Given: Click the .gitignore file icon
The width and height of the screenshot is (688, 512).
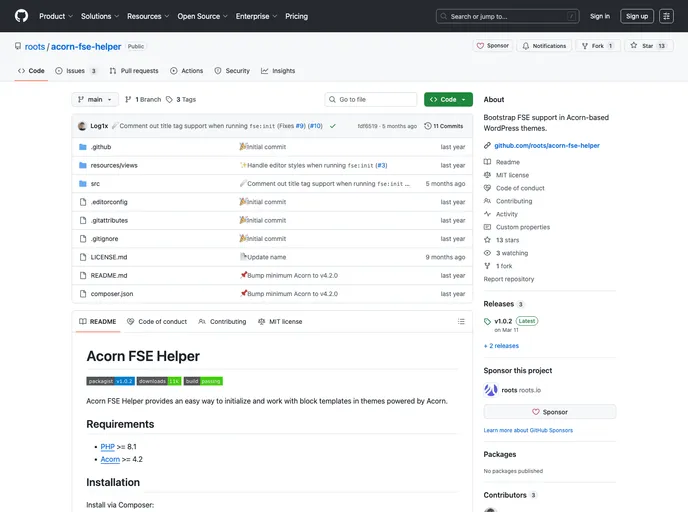Looking at the screenshot, I should pos(82,239).
